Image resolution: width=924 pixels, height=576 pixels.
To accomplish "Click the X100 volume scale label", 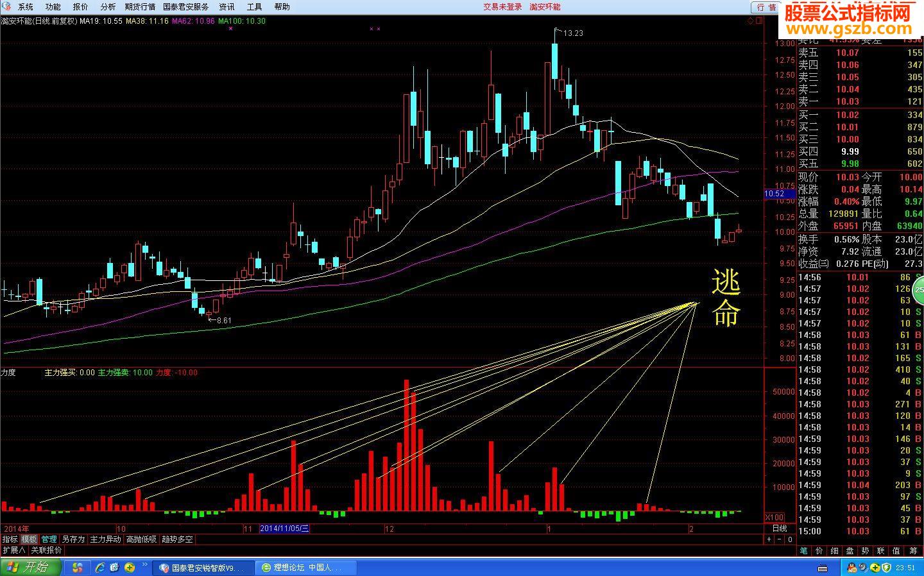I will [775, 517].
